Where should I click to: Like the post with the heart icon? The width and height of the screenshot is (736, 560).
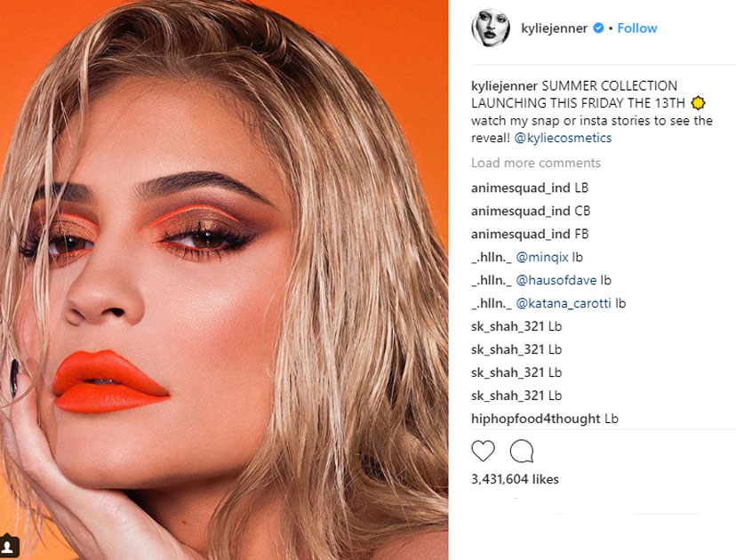pos(483,451)
